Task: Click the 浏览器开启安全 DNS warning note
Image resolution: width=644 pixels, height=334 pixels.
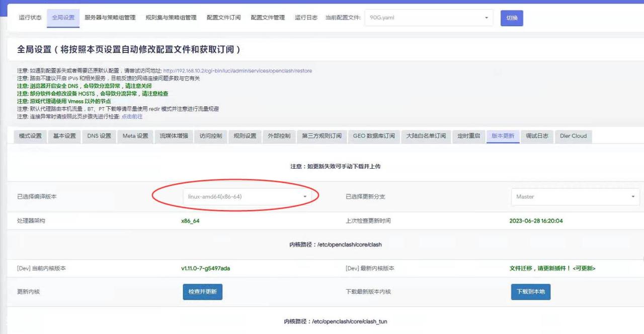Action: tap(84, 86)
